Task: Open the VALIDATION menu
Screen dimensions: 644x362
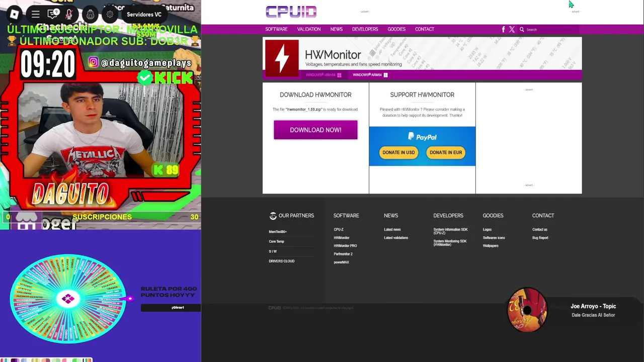Action: (309, 29)
